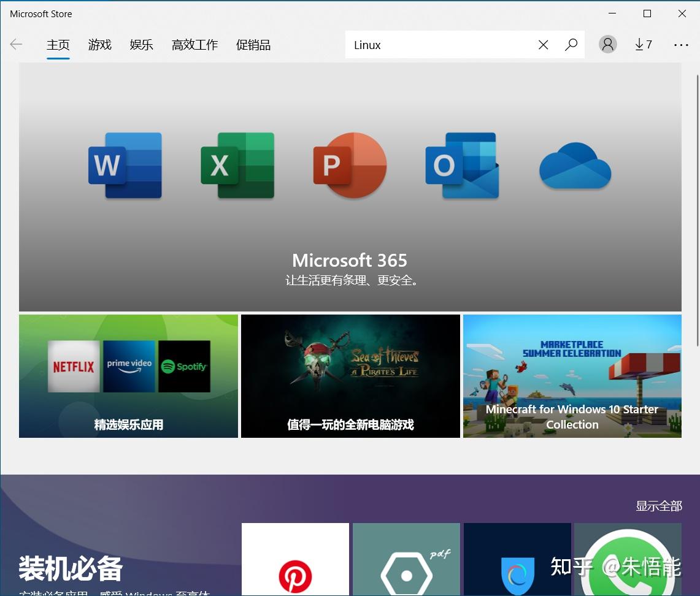Click the vertical scrollbar thumb
Viewport: 700px width, 596px height.
pyautogui.click(x=698, y=210)
